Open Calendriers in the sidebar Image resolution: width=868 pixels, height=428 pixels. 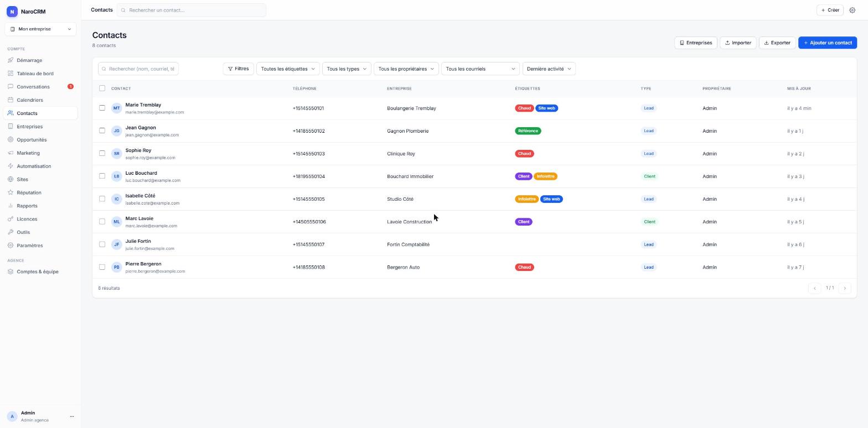[40, 100]
